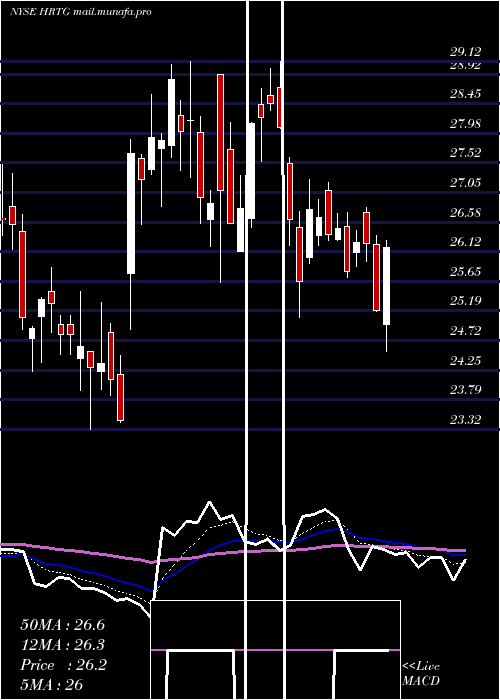Select the 26.12 price axis label
The width and height of the screenshot is (500, 700).
pos(466,242)
